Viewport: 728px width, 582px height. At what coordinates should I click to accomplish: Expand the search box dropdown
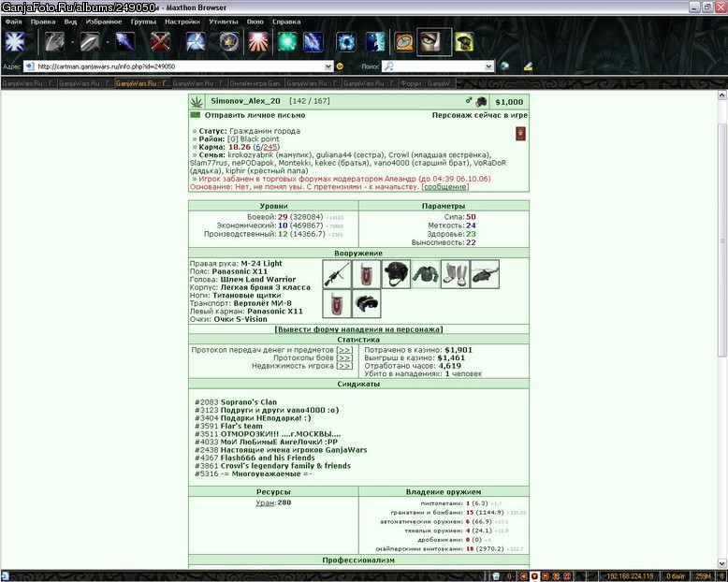coord(488,66)
